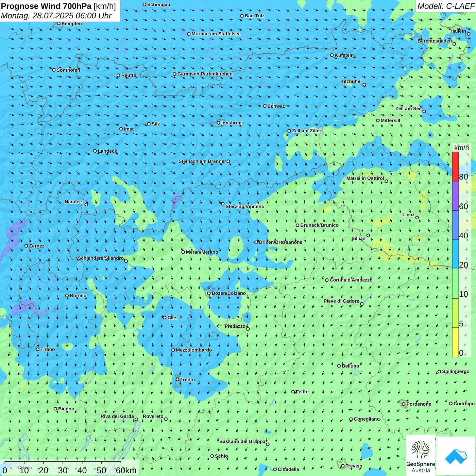This screenshot has width=476, height=476.
Task: Click the Cortina d'Ampezzo label
Action: pos(351,280)
